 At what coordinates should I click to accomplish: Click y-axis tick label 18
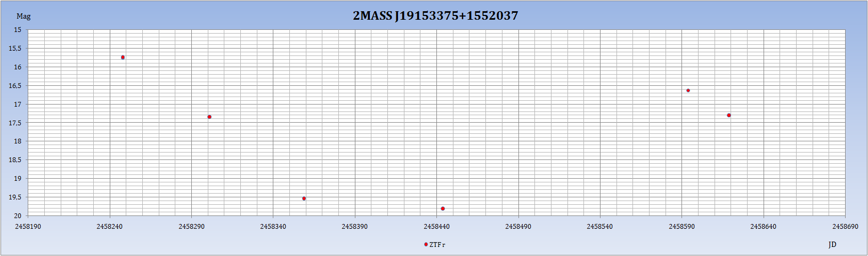tap(18, 141)
